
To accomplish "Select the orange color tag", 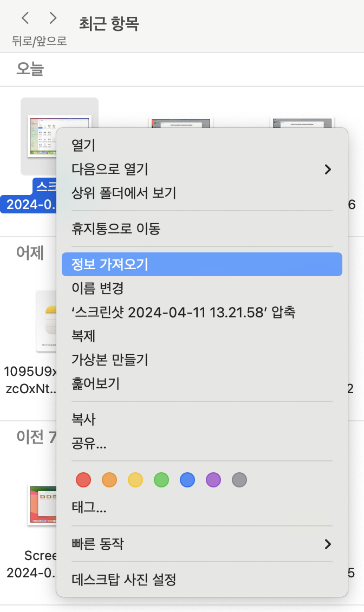I will click(x=109, y=480).
